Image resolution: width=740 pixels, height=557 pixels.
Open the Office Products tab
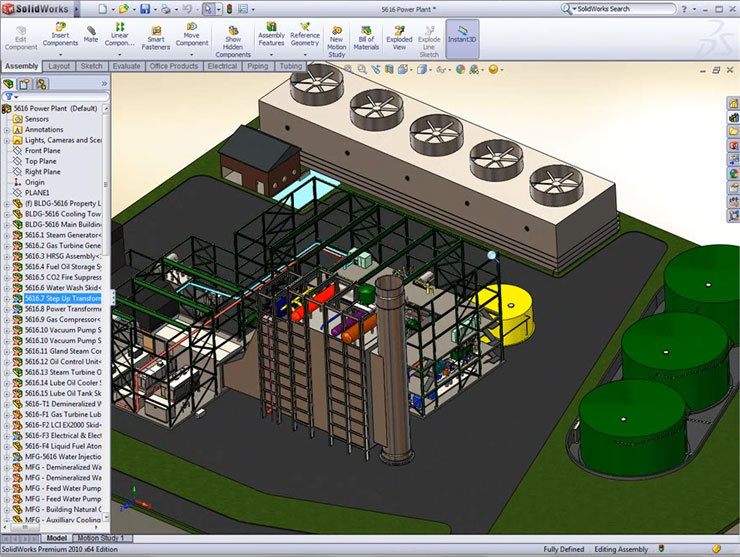[174, 66]
